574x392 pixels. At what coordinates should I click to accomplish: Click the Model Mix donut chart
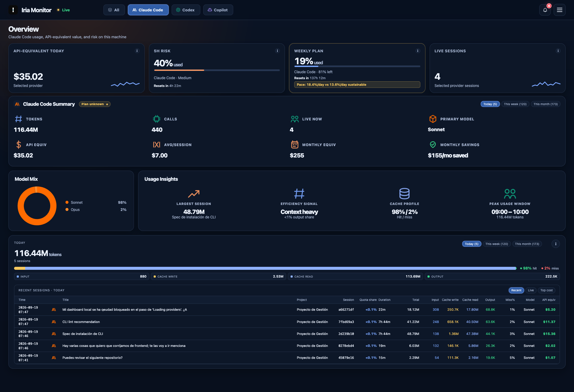(37, 206)
